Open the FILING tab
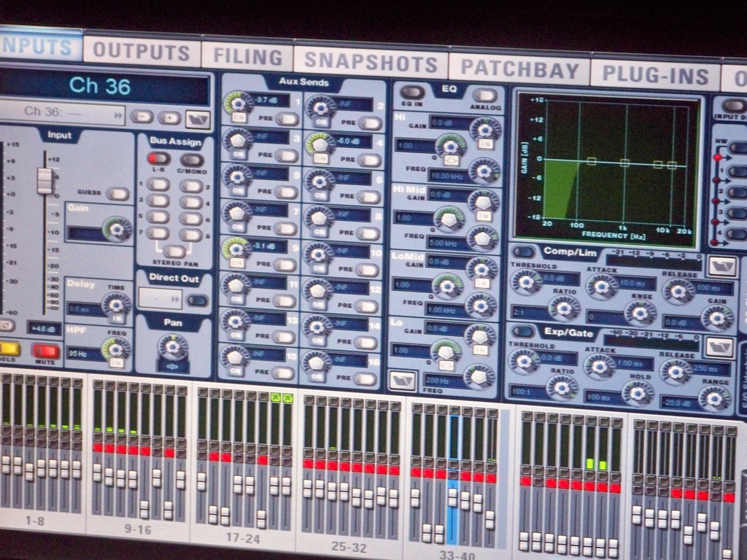The height and width of the screenshot is (560, 747). coord(247,56)
